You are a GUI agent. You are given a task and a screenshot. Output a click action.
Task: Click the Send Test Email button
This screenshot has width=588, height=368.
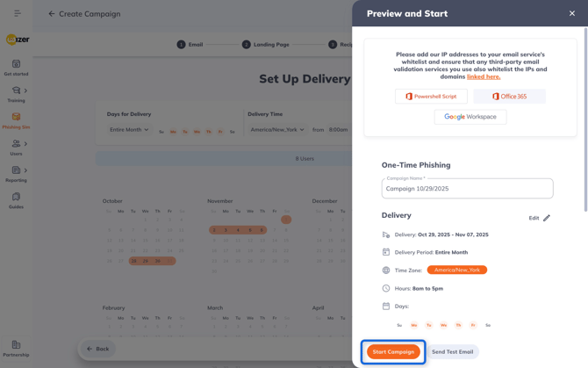452,351
